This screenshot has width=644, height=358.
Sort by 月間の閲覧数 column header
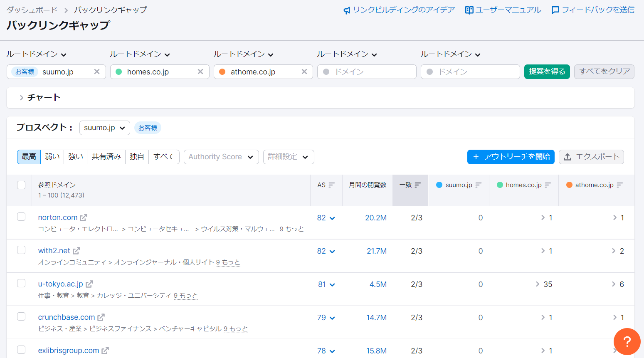click(368, 185)
